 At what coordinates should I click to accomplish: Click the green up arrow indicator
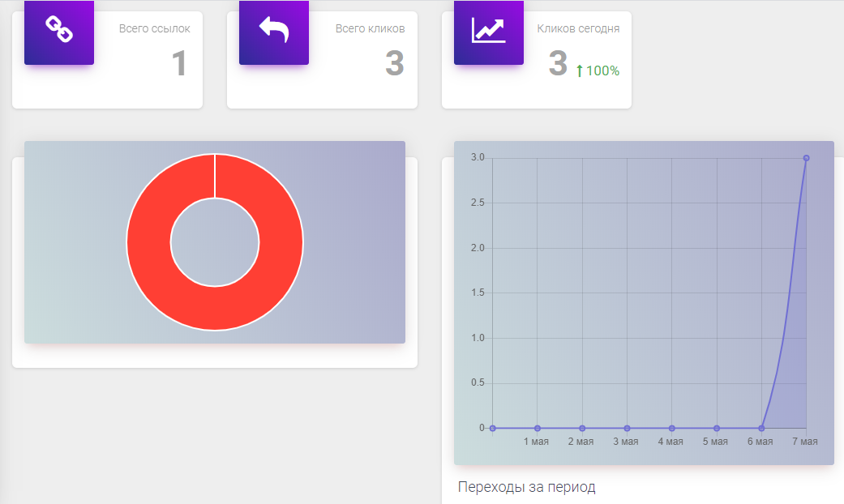579,71
